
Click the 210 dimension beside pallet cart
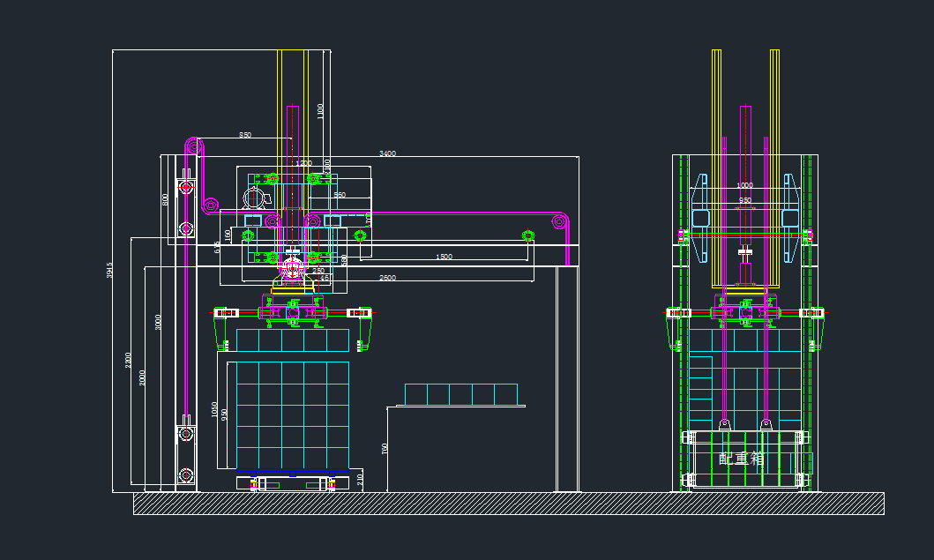(360, 479)
